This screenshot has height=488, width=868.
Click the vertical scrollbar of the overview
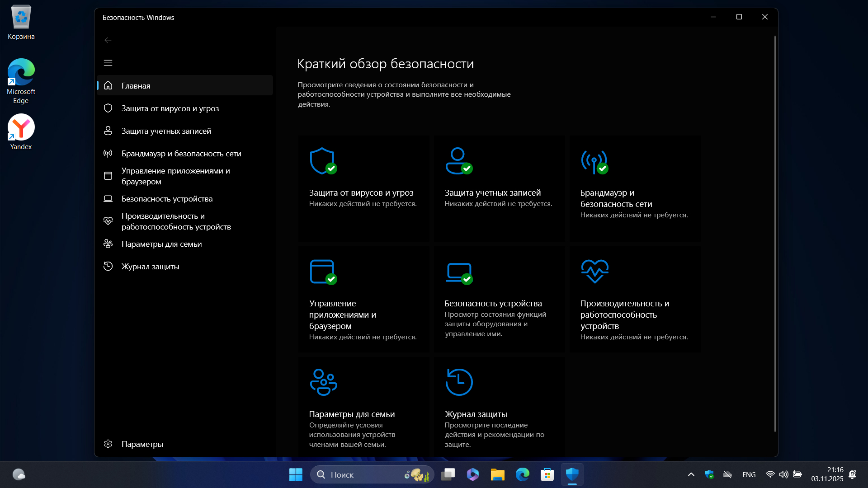click(775, 226)
